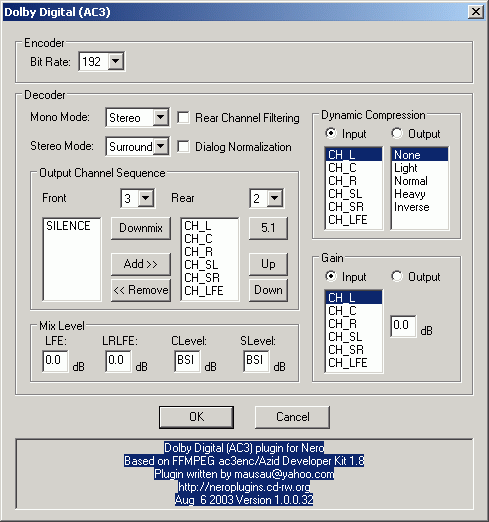Screen dimensions: 489x522
Task: Click the << Remove button
Action: [141, 290]
